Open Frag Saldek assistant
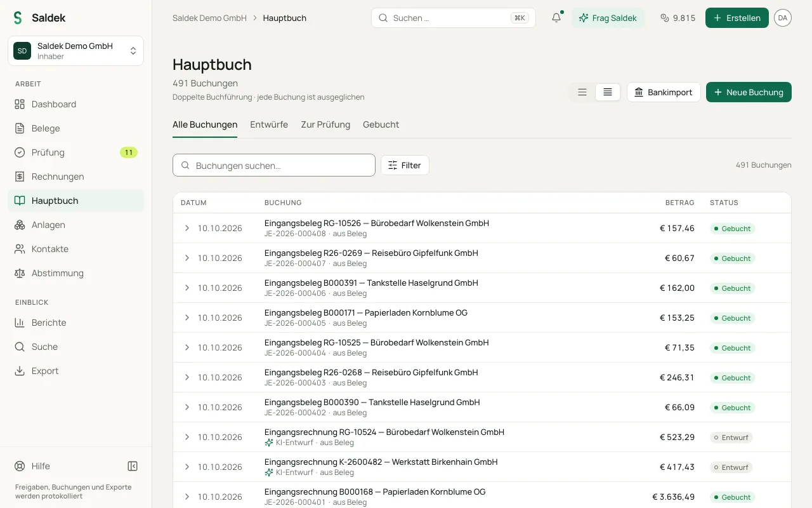This screenshot has height=508, width=812. click(608, 18)
